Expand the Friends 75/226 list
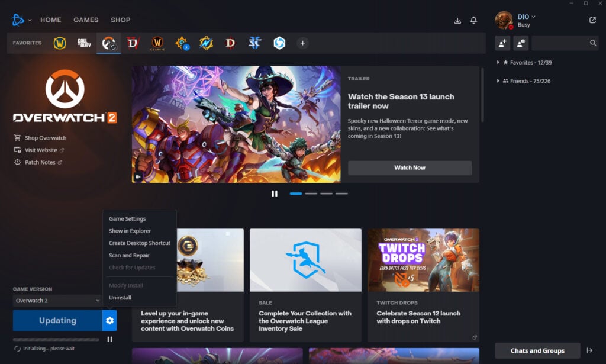Screen dimensions: 606x364 [x=498, y=80]
